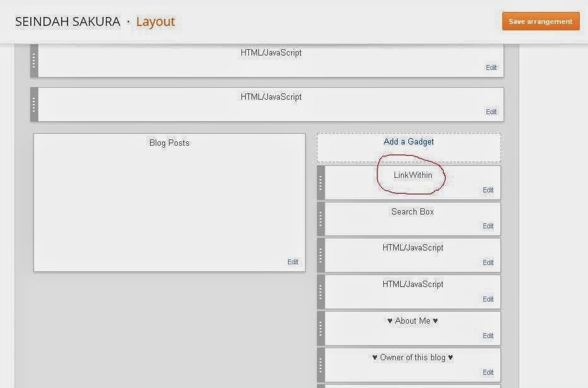Edit the About Me gadget
This screenshot has height=388, width=588.
click(x=488, y=336)
